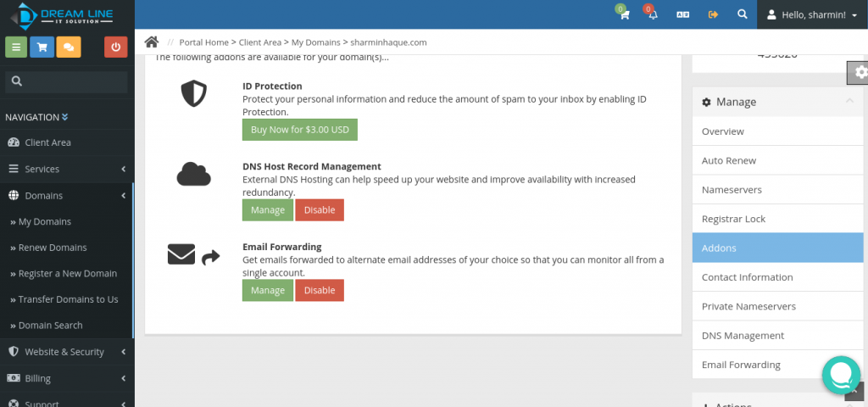
Task: Manage Email Forwarding addon
Action: click(x=268, y=290)
